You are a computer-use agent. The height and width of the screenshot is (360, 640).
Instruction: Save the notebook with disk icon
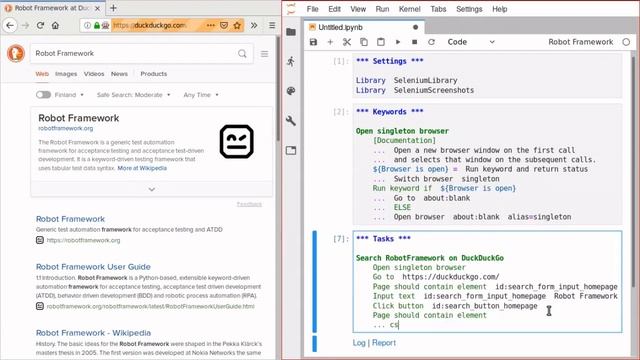tap(313, 42)
